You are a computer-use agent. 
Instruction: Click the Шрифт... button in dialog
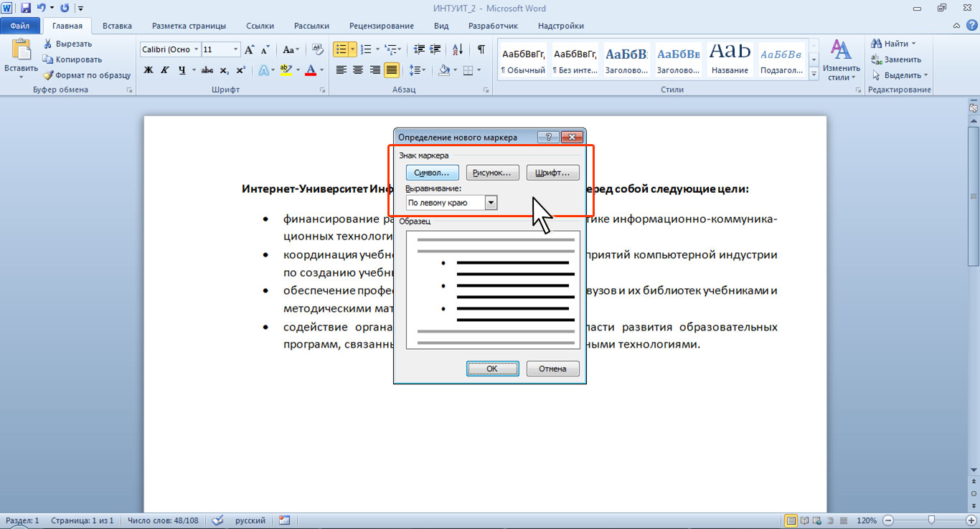coord(552,173)
